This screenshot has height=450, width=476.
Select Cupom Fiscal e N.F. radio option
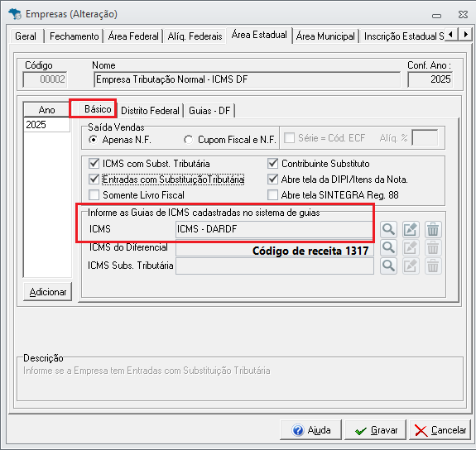pyautogui.click(x=188, y=140)
